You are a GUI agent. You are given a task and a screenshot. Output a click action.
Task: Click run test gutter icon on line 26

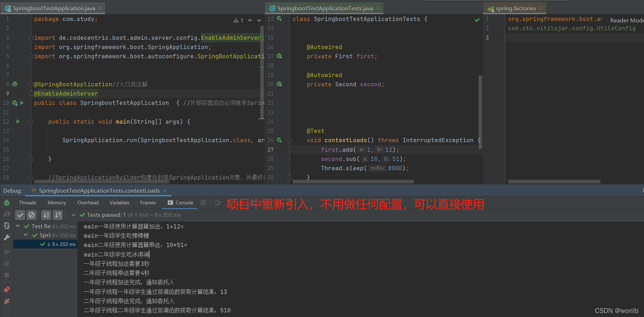tap(279, 140)
